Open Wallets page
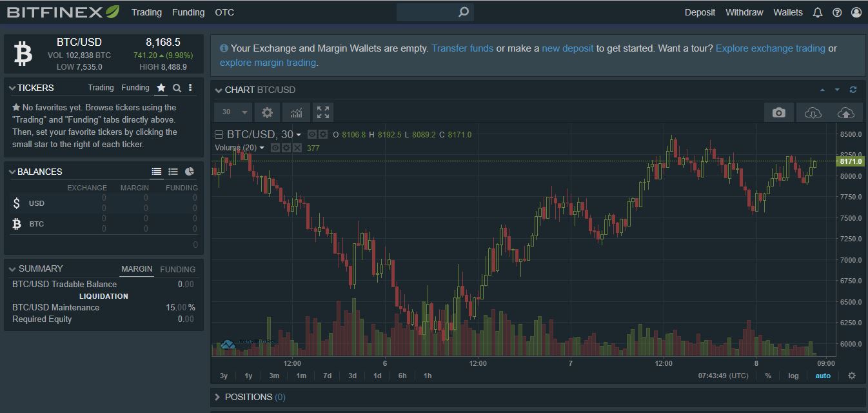The width and height of the screenshot is (868, 413). pyautogui.click(x=788, y=12)
